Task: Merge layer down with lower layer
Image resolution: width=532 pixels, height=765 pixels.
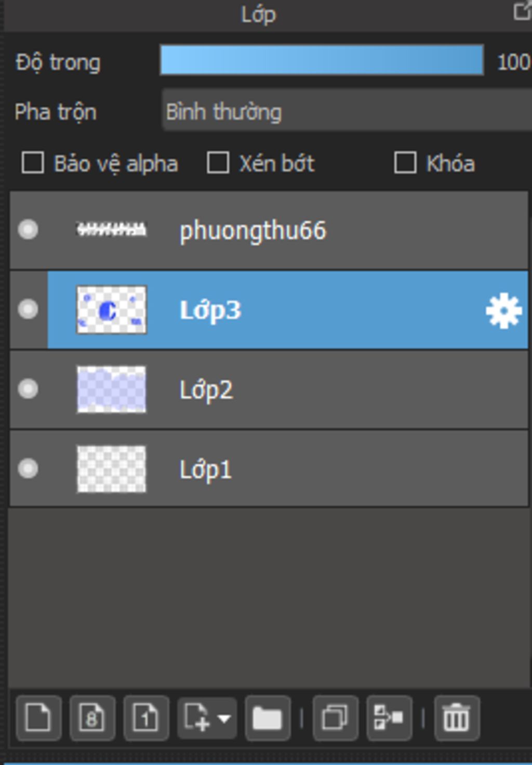Action: click(389, 718)
